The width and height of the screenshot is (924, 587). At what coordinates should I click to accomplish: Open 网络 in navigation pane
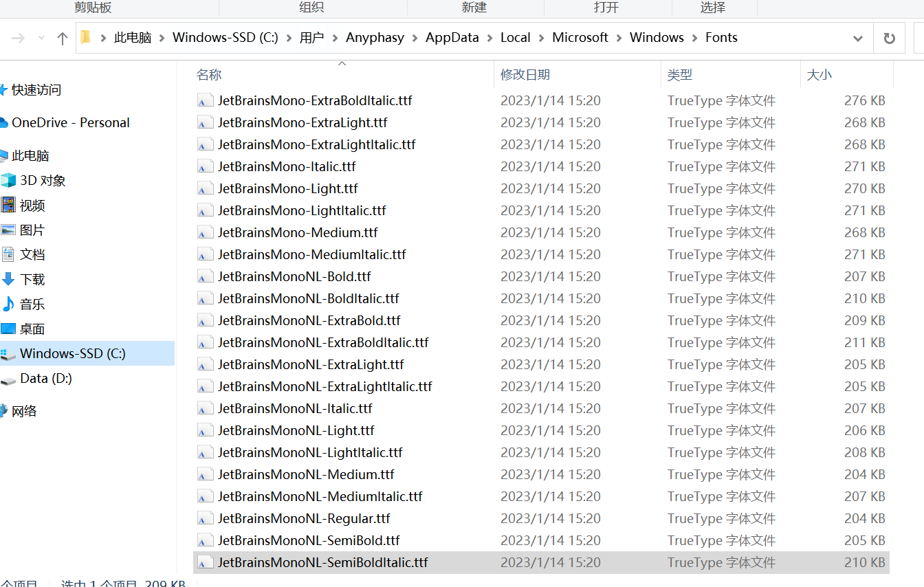click(24, 412)
